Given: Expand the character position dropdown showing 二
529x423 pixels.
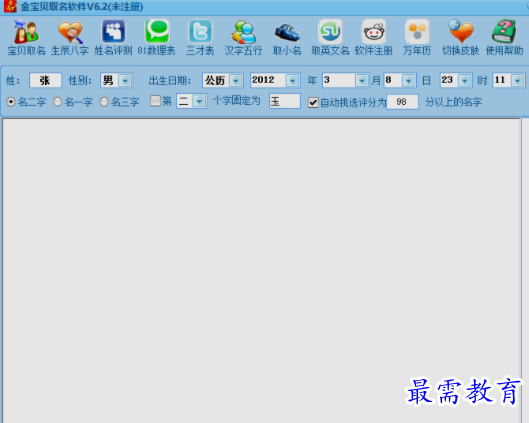Looking at the screenshot, I should (x=199, y=101).
